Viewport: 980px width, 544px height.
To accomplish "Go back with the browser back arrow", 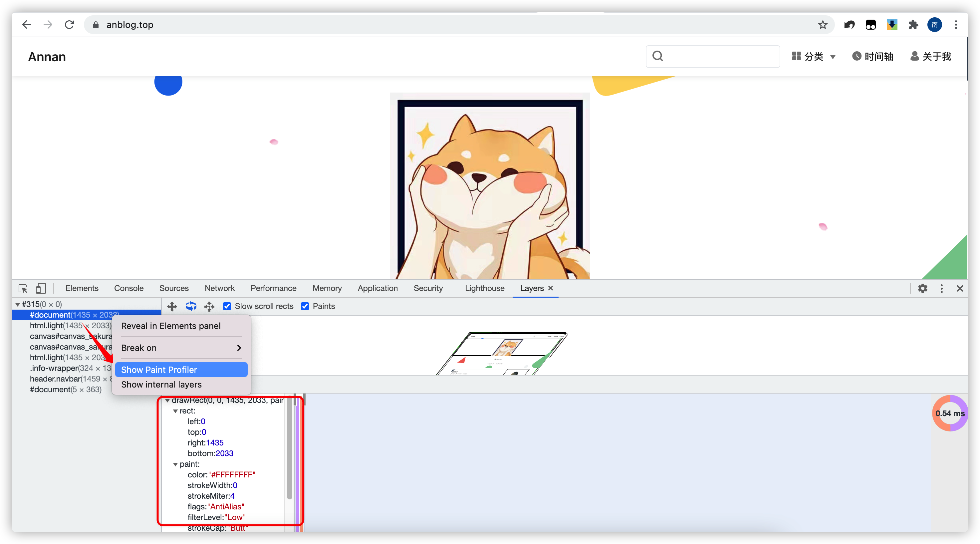I will click(26, 25).
